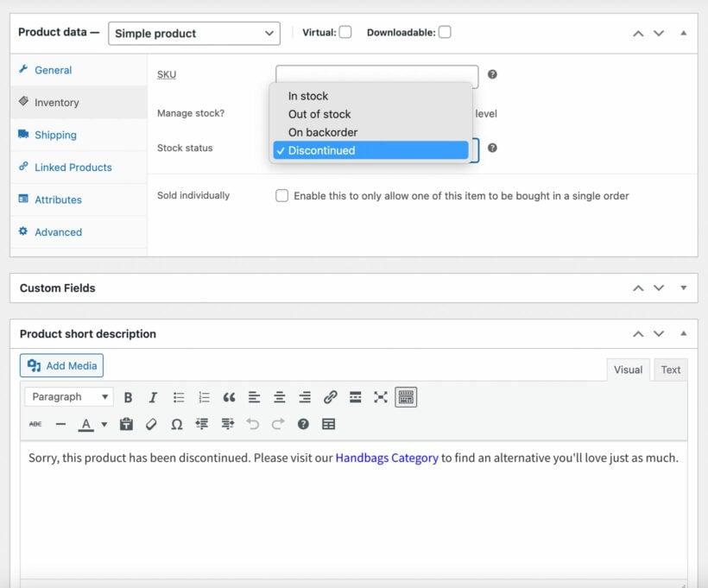Viewport: 708px width, 588px height.
Task: Insert Read More tag
Action: tap(356, 397)
